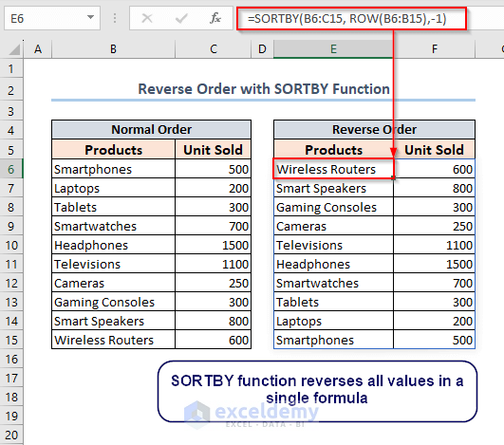
Task: Select cell 'Televisions' in column E
Action: 334,245
